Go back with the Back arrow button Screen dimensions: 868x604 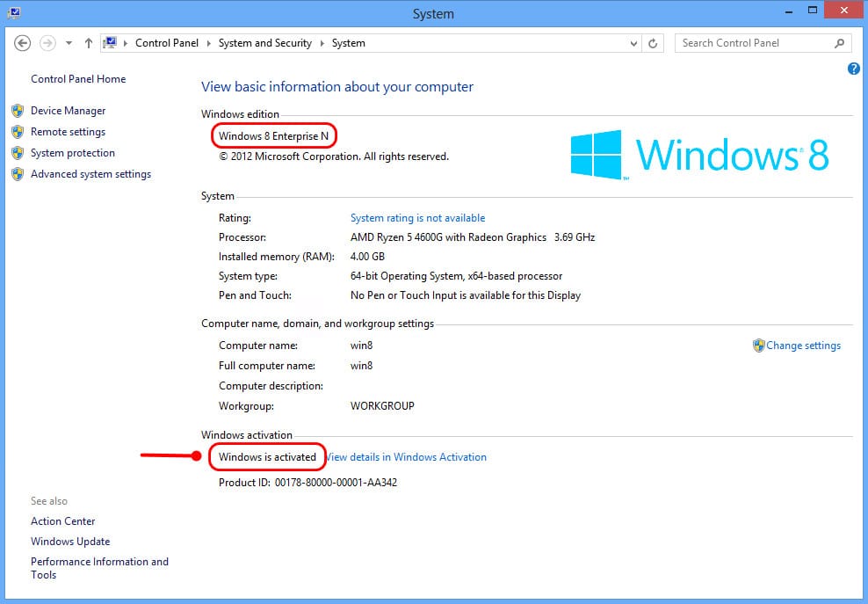tap(22, 43)
